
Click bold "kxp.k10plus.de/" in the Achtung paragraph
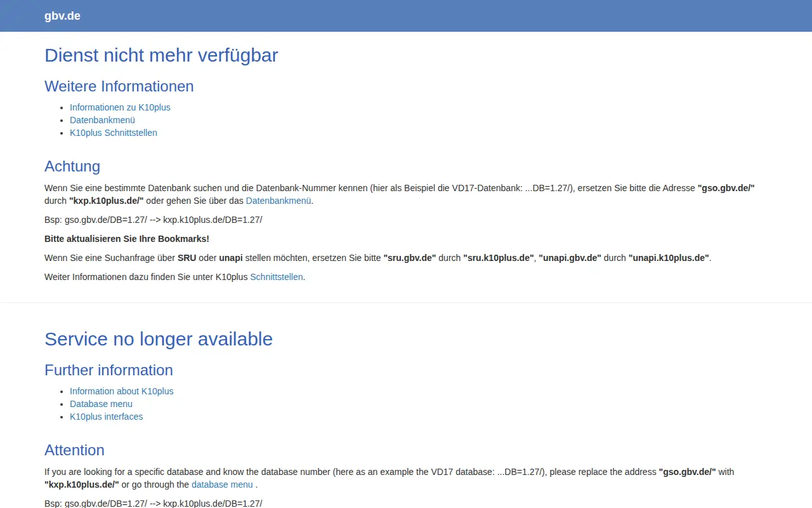tap(107, 201)
